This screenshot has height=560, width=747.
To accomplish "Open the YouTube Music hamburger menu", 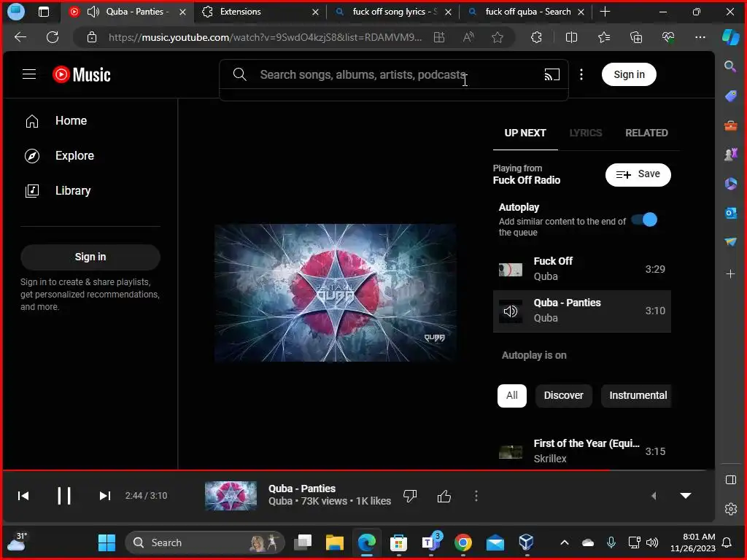I will point(29,74).
